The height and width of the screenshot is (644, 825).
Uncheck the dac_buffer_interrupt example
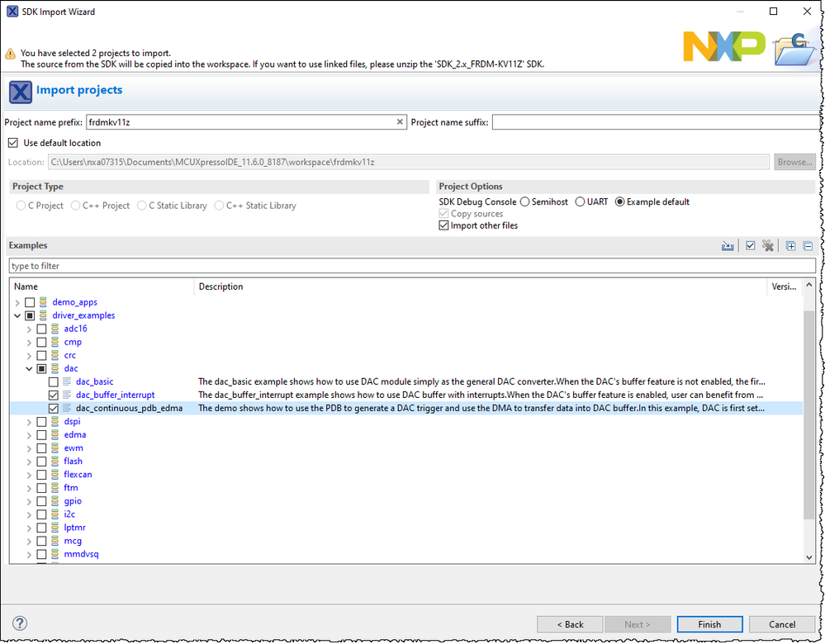pos(53,395)
